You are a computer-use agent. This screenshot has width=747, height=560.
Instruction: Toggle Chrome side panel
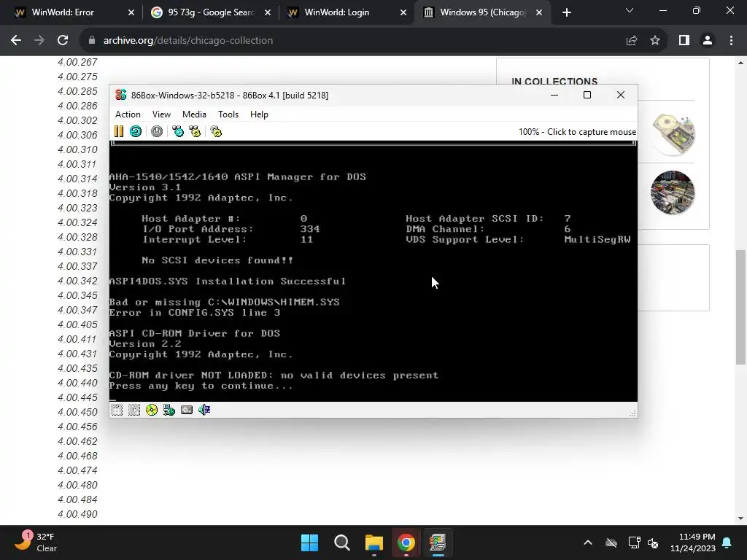pyautogui.click(x=684, y=41)
